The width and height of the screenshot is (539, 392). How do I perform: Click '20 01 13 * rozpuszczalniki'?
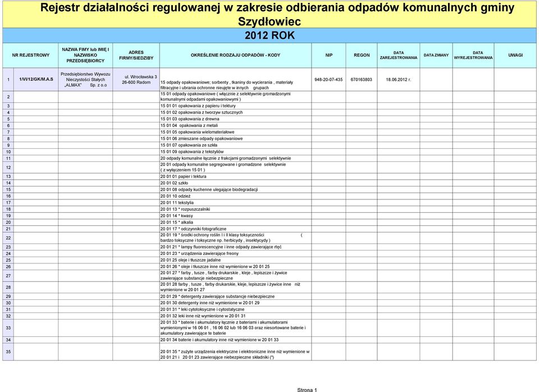235,209
